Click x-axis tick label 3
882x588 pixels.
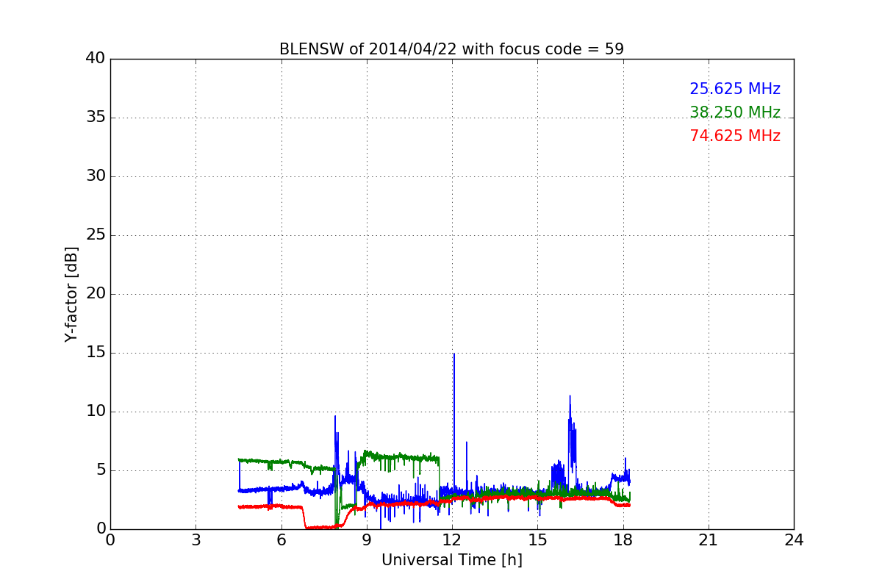click(x=196, y=540)
